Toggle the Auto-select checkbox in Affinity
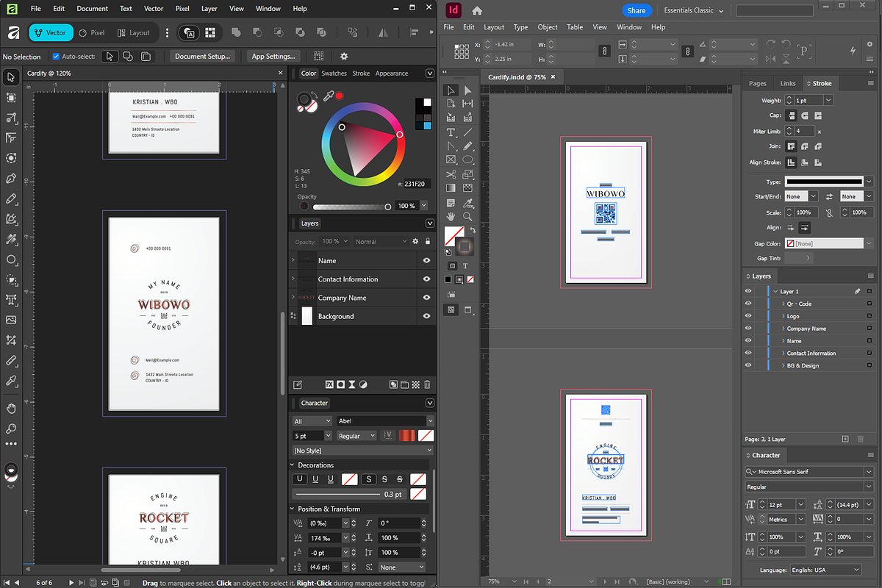The height and width of the screenshot is (588, 882). 56,56
